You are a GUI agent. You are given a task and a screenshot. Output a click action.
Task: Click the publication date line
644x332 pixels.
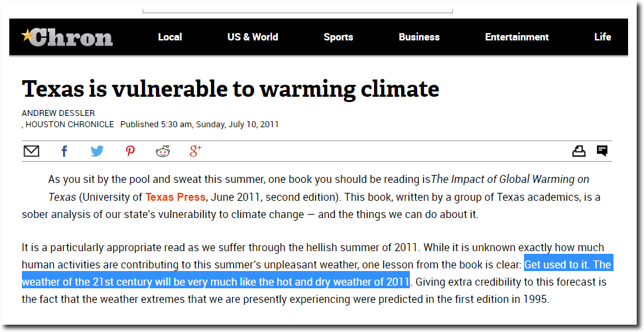200,125
